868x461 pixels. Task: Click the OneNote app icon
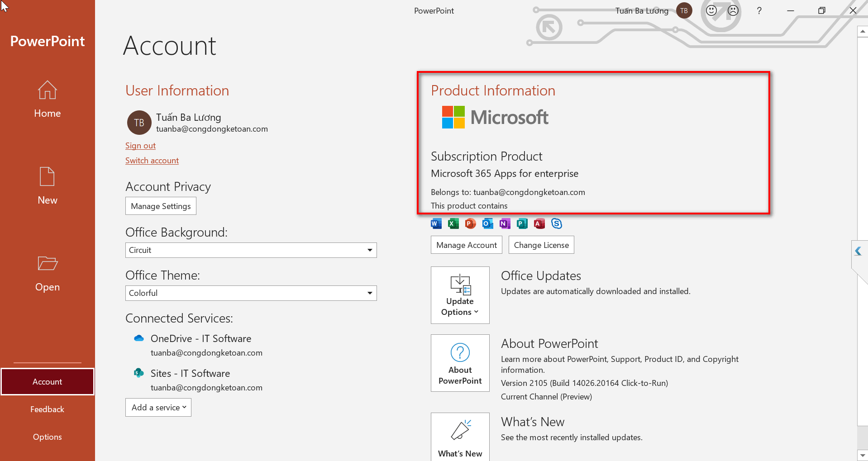[505, 223]
